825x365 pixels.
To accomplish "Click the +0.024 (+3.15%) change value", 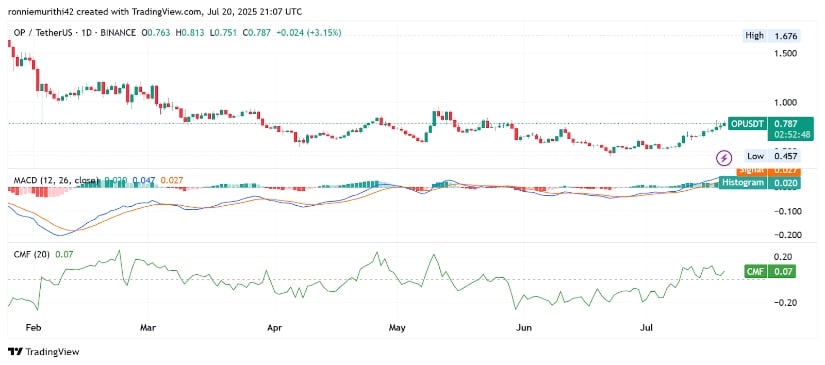I will point(309,33).
